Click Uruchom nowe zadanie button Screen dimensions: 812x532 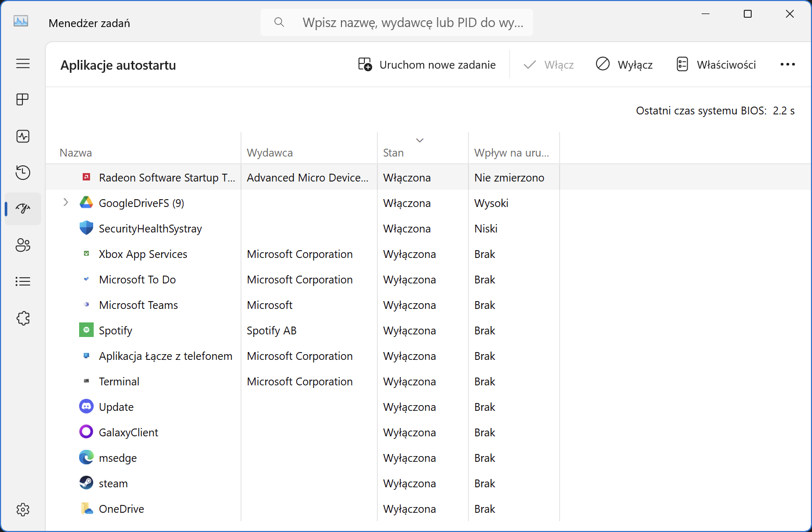pos(427,64)
